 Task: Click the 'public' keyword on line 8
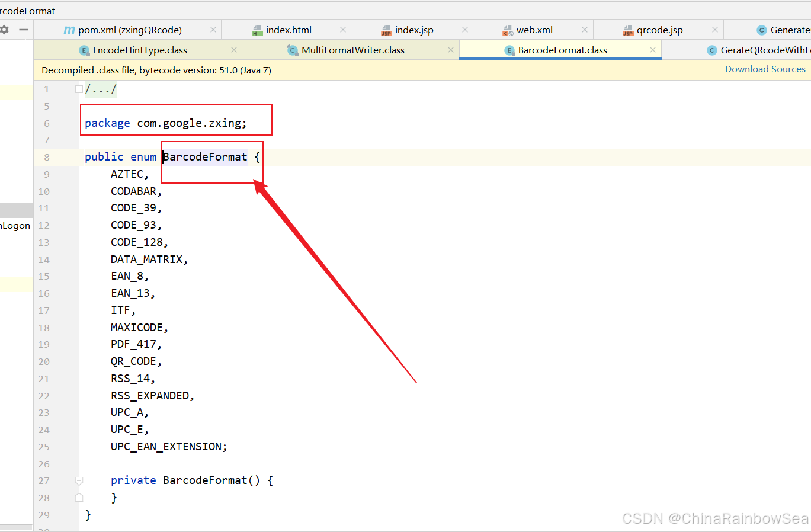tap(104, 157)
